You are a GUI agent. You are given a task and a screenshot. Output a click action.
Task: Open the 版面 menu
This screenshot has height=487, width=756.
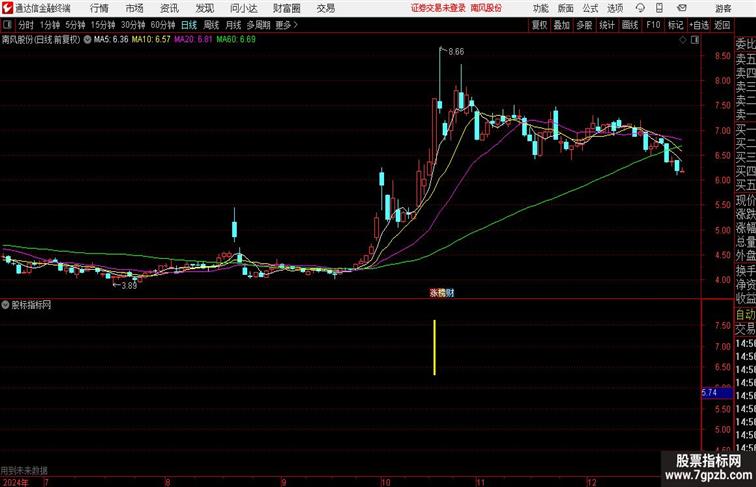(566, 8)
